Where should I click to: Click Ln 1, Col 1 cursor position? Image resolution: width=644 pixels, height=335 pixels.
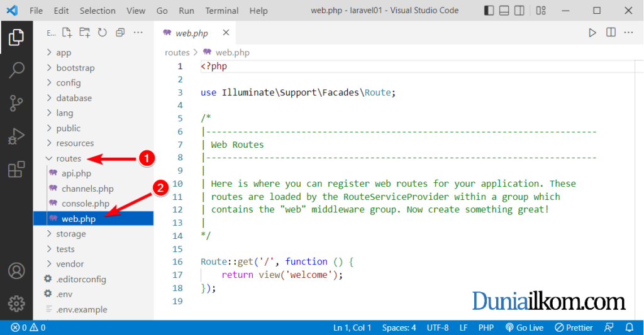[x=352, y=327]
